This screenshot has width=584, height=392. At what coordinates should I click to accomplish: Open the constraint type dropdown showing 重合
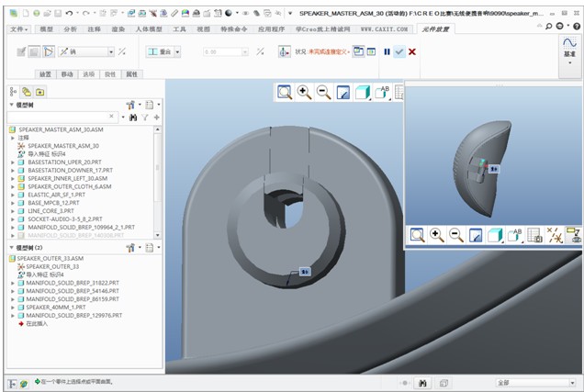coord(163,51)
